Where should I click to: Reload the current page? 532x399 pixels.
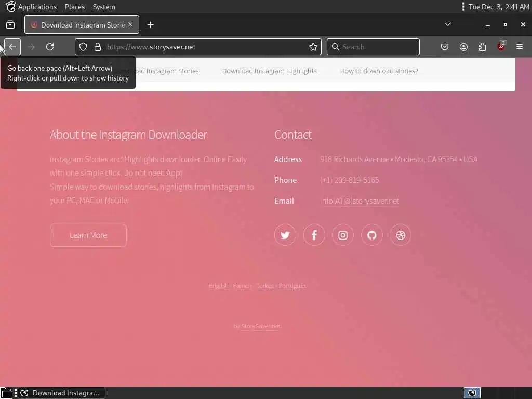tap(50, 47)
